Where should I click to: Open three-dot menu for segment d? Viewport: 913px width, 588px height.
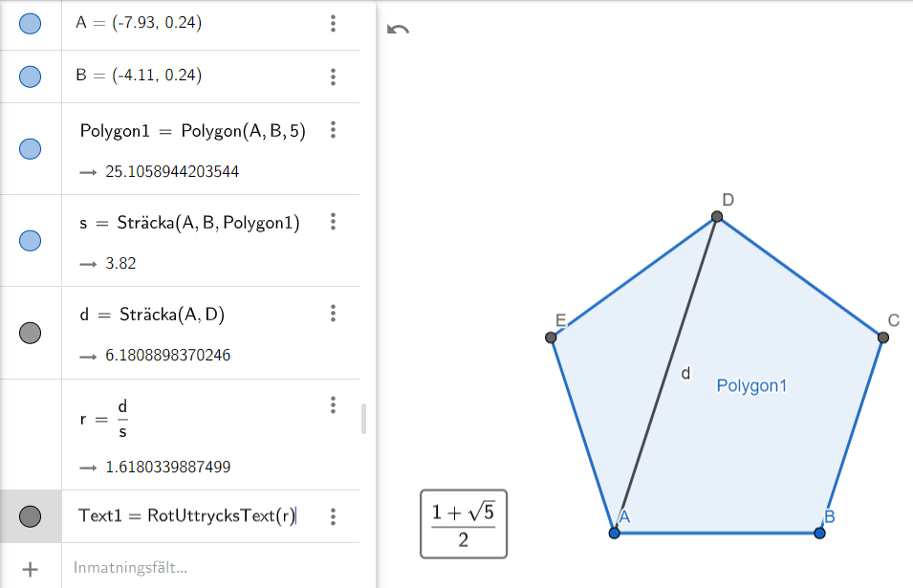tap(333, 314)
